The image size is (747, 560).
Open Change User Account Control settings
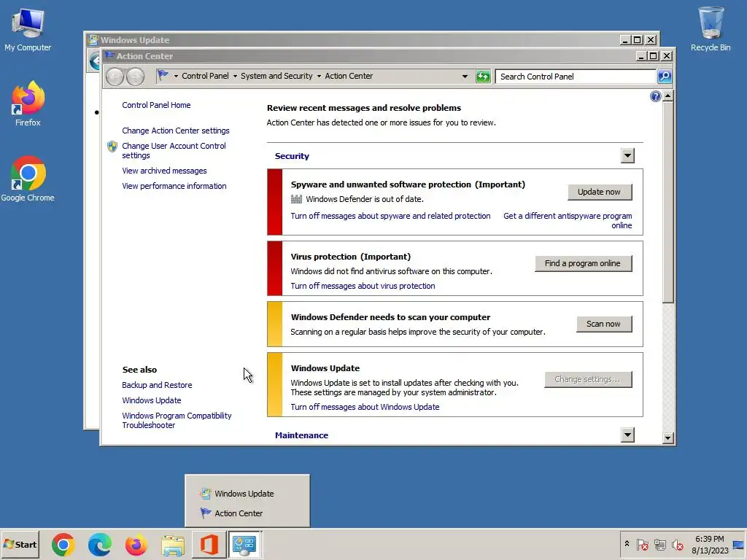point(174,150)
